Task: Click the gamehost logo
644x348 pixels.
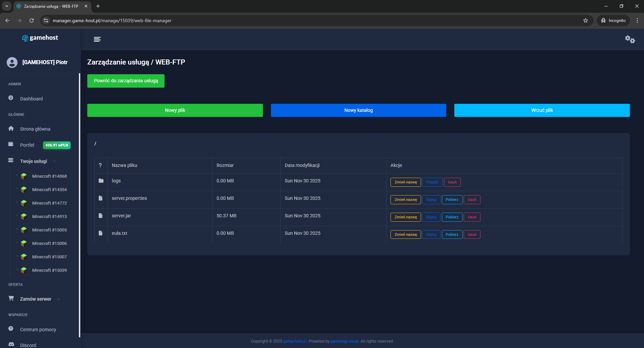Action: coord(40,38)
